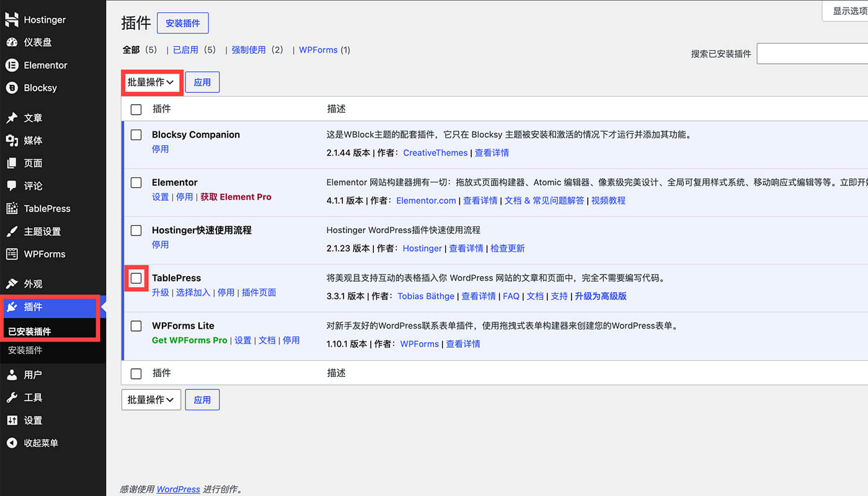Open the bottom 批量操作 dropdown
The image size is (868, 496).
click(x=151, y=400)
